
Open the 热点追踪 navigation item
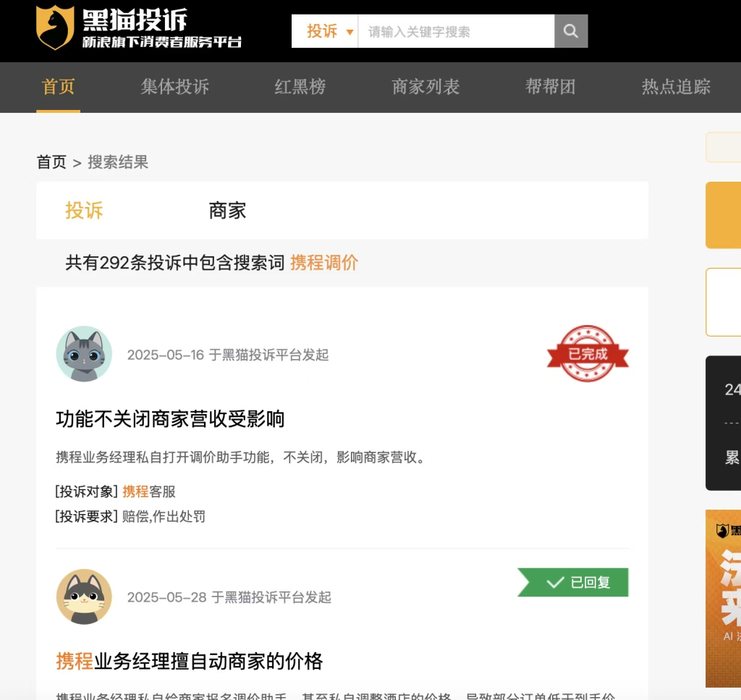(x=676, y=87)
